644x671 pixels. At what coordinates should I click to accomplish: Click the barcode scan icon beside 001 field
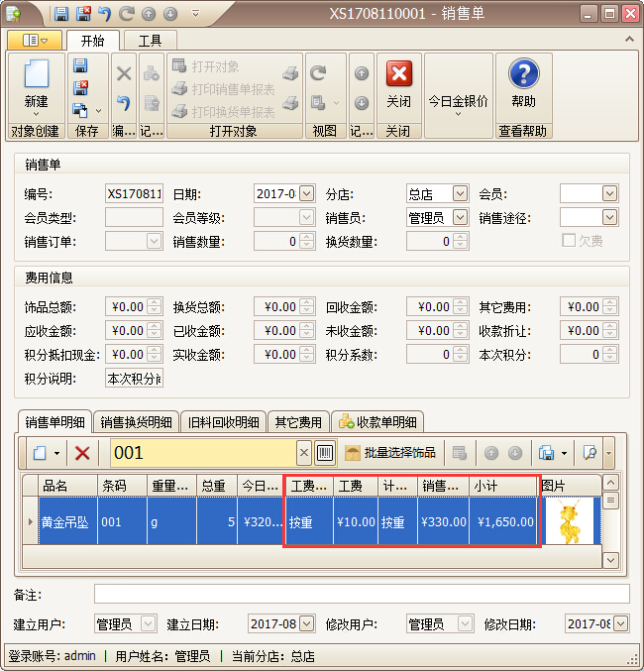pos(325,453)
